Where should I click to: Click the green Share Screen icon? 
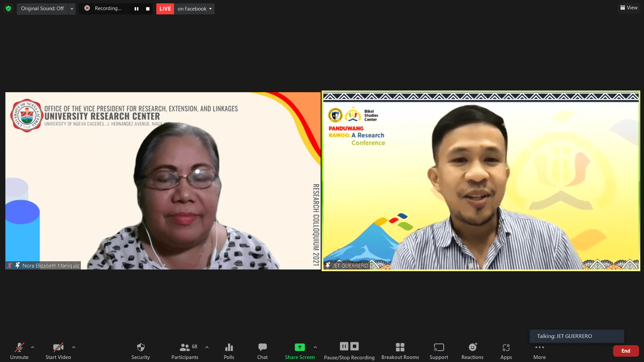[300, 347]
